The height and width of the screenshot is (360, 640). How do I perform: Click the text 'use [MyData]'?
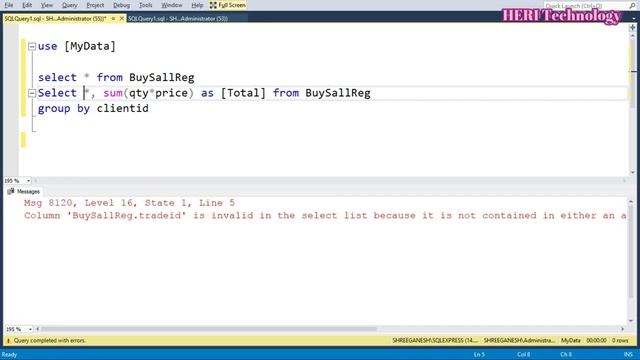pos(77,46)
